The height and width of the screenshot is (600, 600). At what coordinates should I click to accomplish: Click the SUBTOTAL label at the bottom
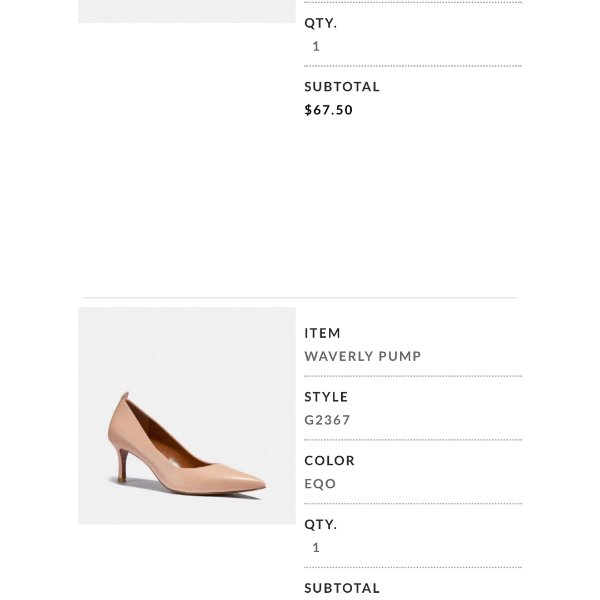click(x=342, y=588)
